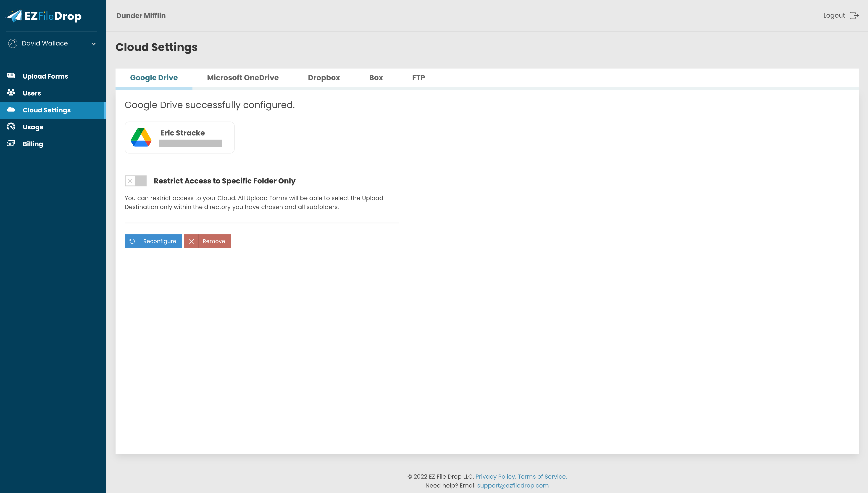Open the Dropbox tab
868x493 pixels.
tap(323, 77)
